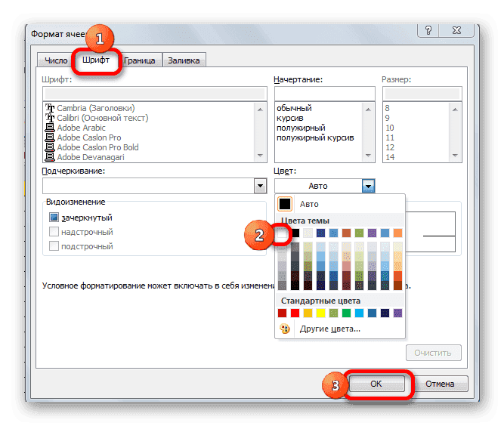
Task: Pick red standard color
Action: [x=295, y=313]
